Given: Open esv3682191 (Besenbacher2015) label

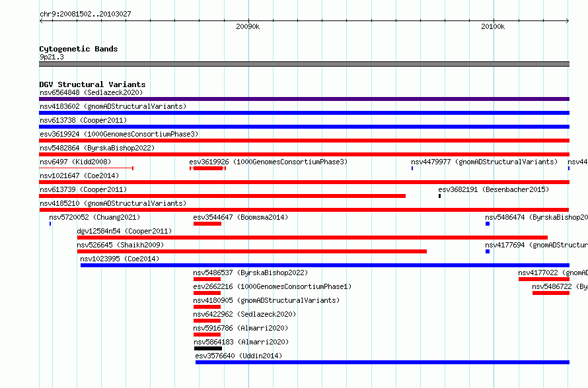Looking at the screenshot, I should [x=494, y=189].
